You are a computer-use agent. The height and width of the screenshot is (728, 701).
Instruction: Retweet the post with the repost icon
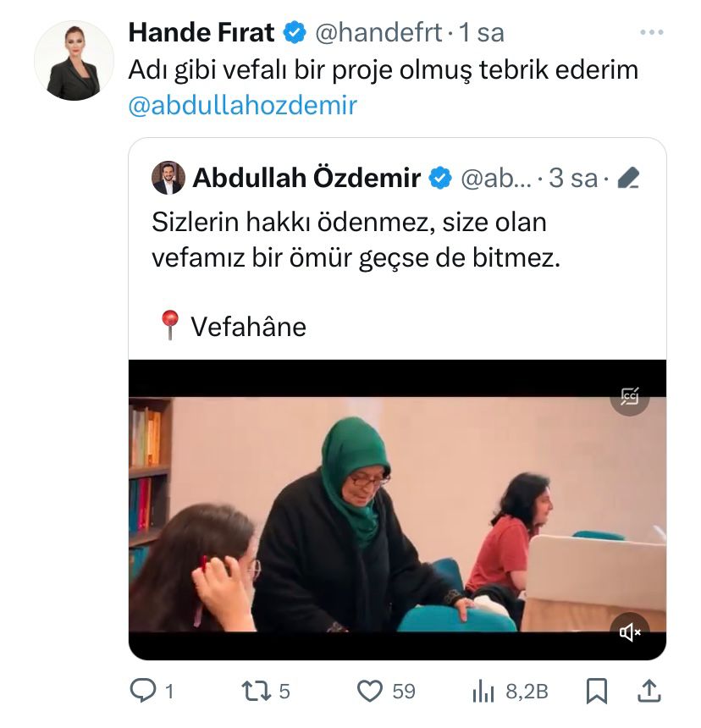257,691
